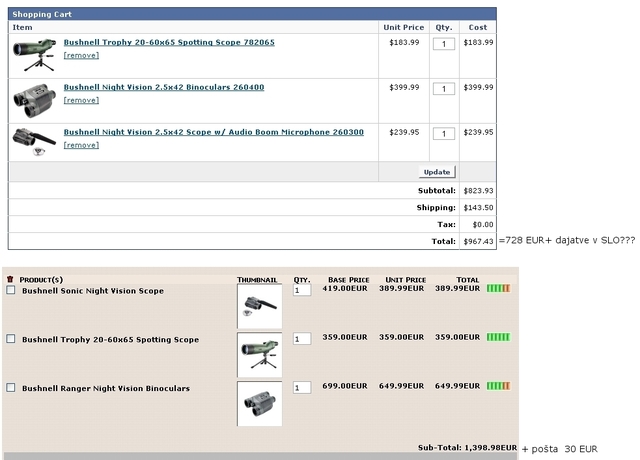The height and width of the screenshot is (460, 640).
Task: Click the 699.00EUR base price
Action: tap(344, 386)
